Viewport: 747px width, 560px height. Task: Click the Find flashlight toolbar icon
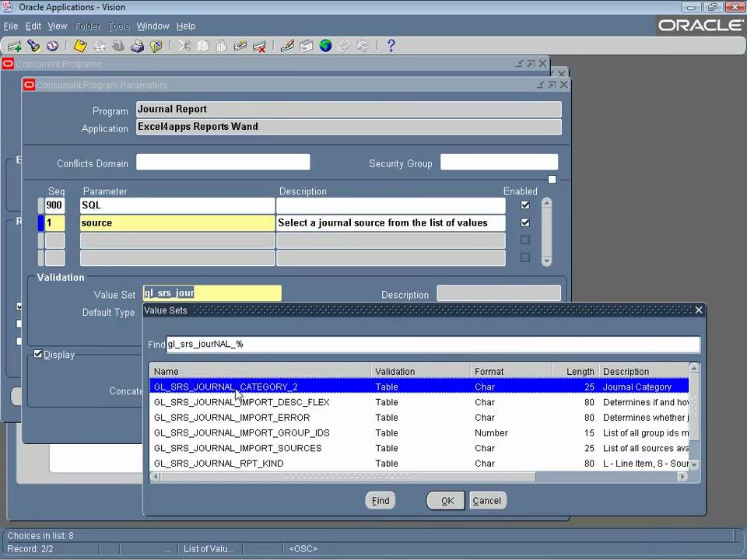pos(33,46)
